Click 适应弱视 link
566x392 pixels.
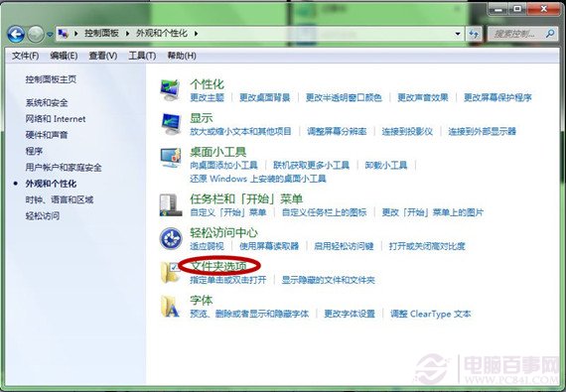click(208, 246)
